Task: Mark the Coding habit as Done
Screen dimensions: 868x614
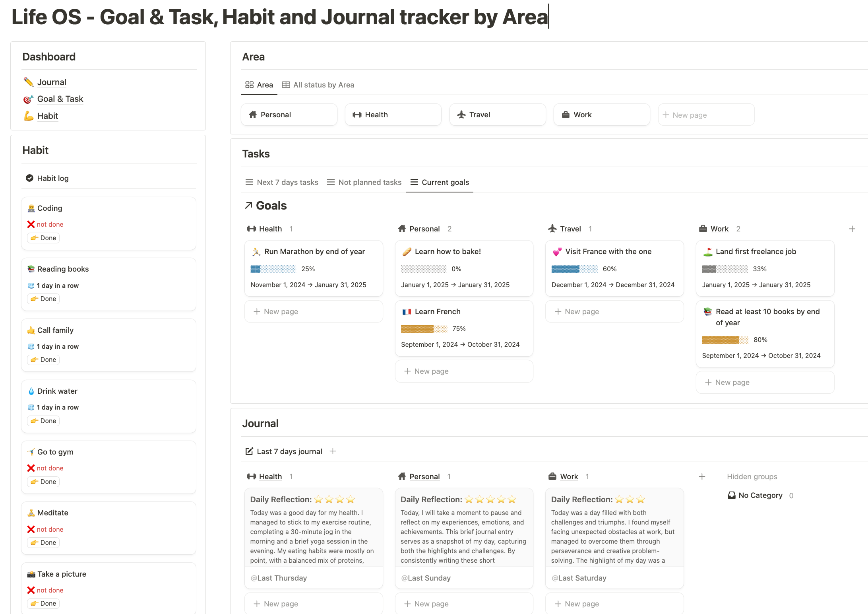Action: tap(43, 237)
